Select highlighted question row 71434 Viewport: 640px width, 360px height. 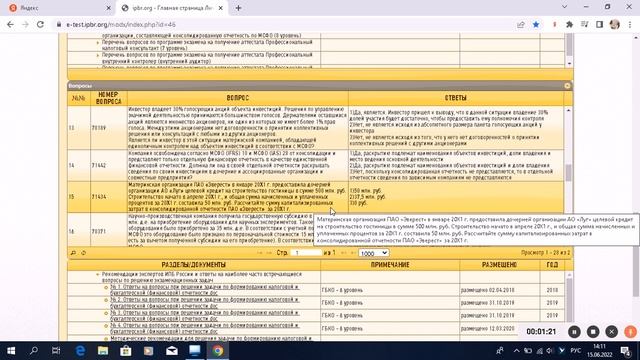pos(315,197)
